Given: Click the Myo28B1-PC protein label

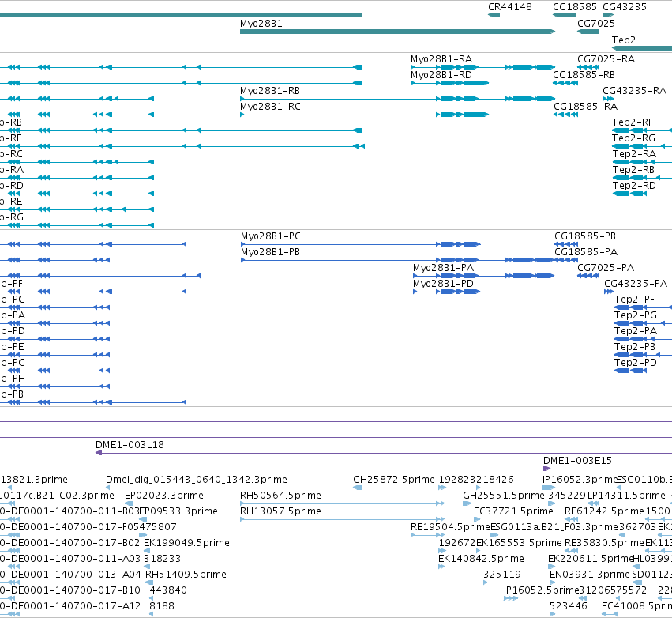Looking at the screenshot, I should pos(270,236).
